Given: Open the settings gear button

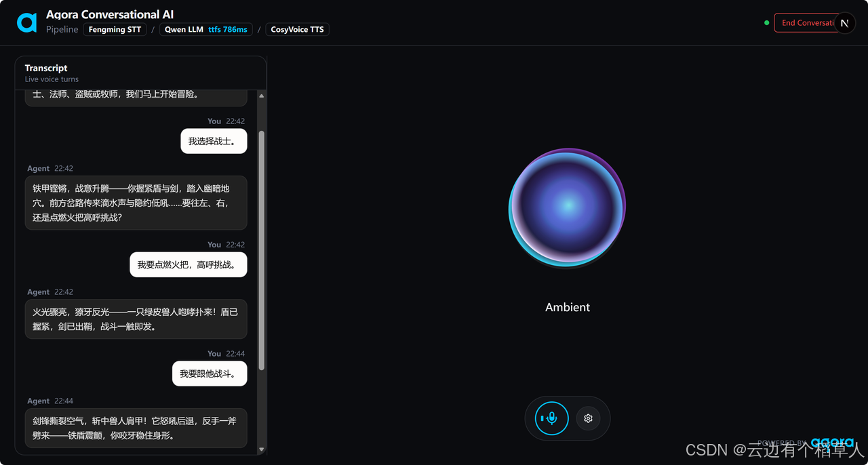Looking at the screenshot, I should click(588, 418).
